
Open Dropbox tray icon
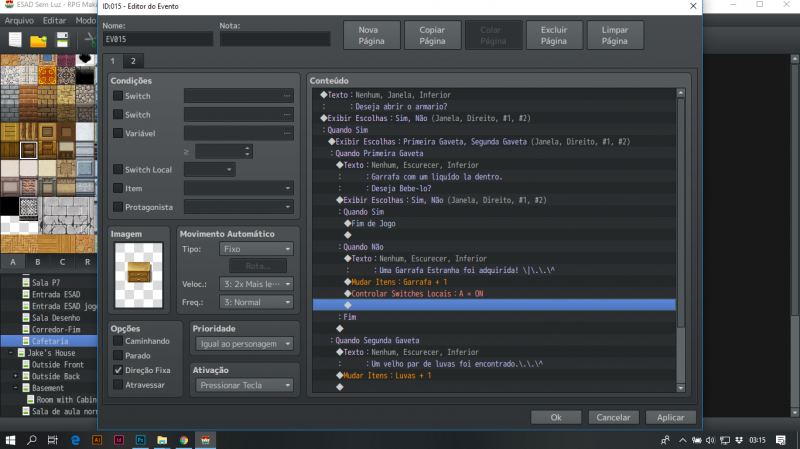(739, 440)
